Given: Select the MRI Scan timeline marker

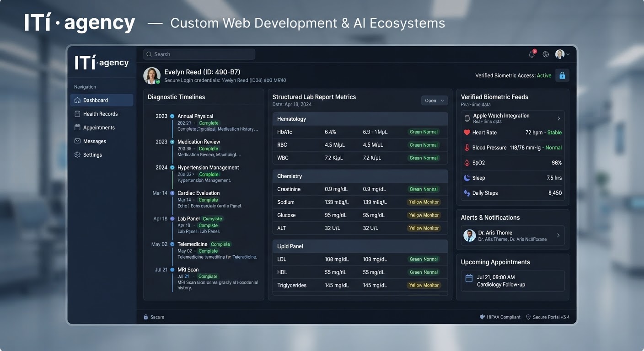Looking at the screenshot, I should click(x=172, y=270).
